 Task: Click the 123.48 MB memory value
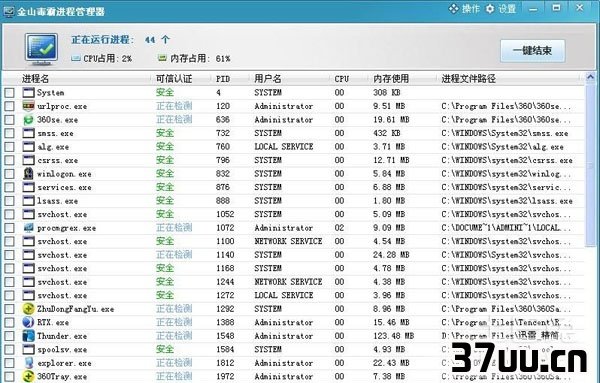pyautogui.click(x=394, y=336)
